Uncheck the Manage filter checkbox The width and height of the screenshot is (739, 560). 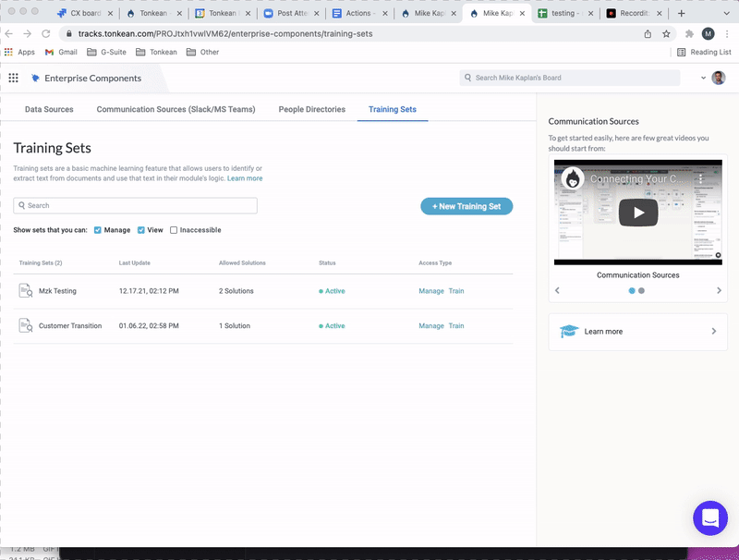point(98,230)
